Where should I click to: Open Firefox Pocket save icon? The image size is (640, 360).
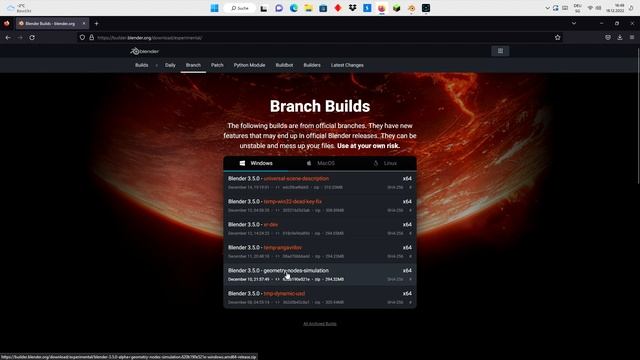608,38
